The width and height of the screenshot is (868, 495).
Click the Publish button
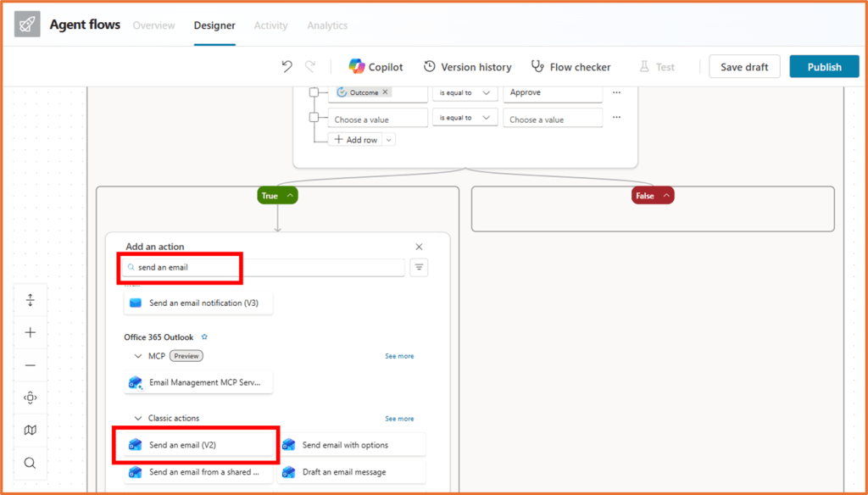tap(824, 67)
